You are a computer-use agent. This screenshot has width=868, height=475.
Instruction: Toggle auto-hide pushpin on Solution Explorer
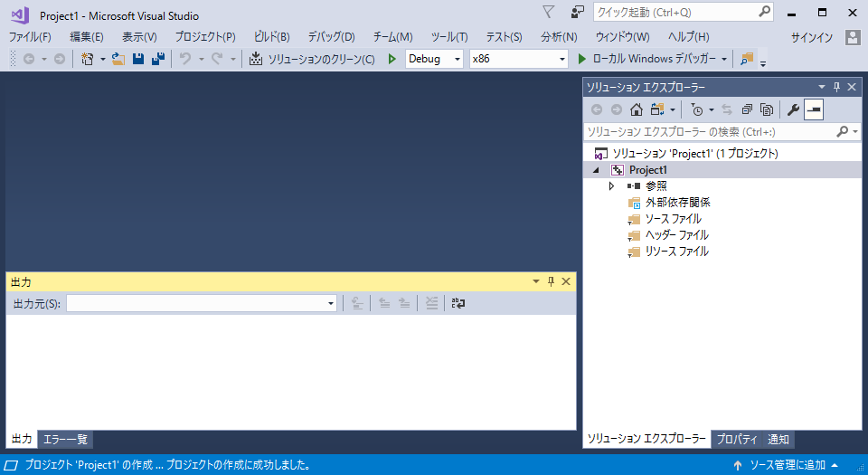(836, 87)
